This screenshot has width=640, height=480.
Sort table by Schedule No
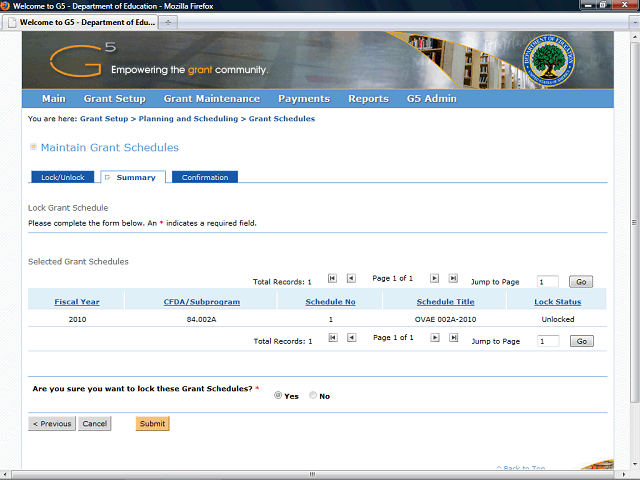[331, 302]
